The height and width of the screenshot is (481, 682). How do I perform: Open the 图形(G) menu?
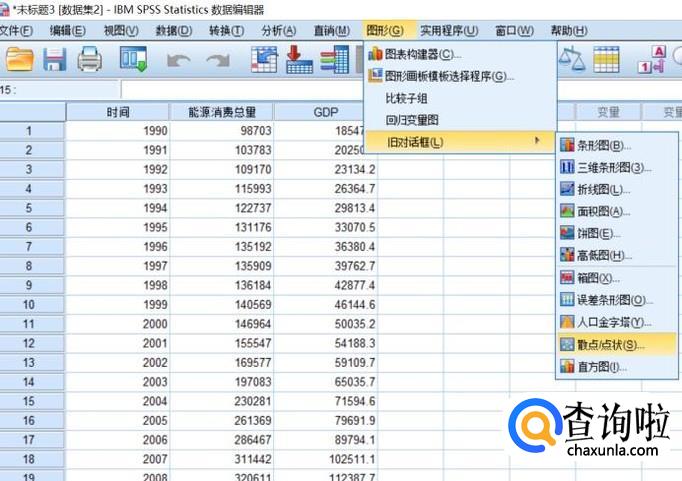point(385,31)
